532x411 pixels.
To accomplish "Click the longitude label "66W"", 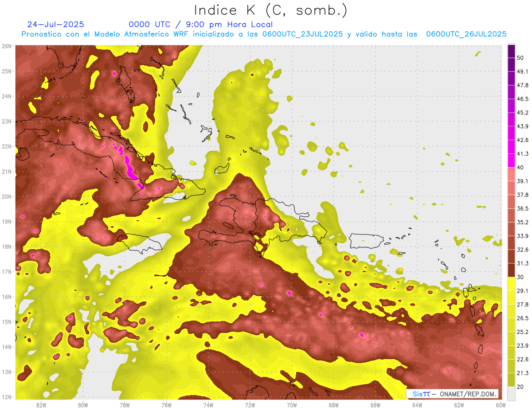I will (376, 405).
